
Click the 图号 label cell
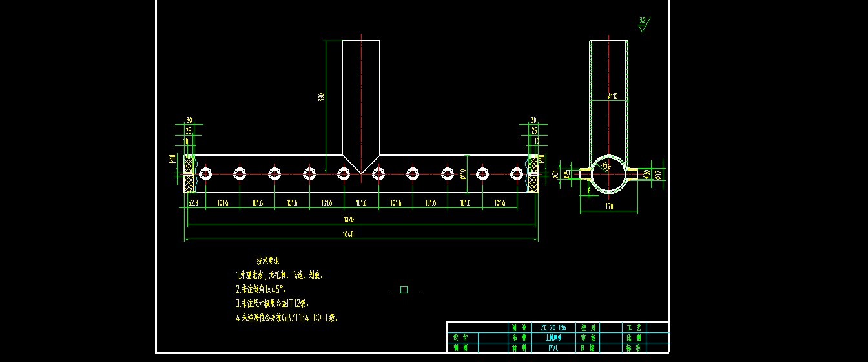[518, 327]
